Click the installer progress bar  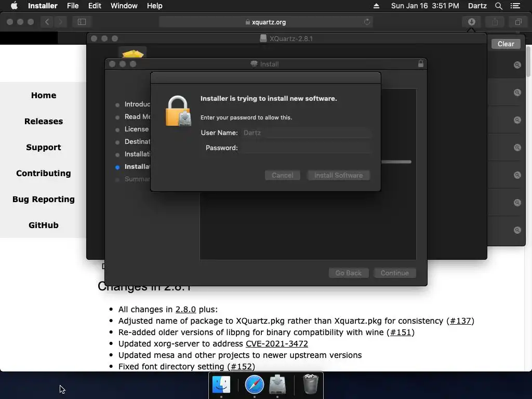[x=396, y=162]
